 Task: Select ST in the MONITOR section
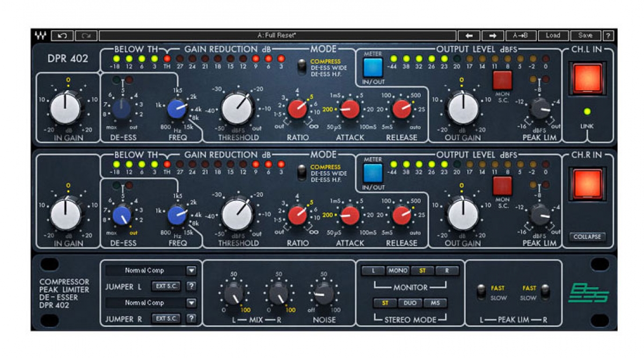(422, 271)
